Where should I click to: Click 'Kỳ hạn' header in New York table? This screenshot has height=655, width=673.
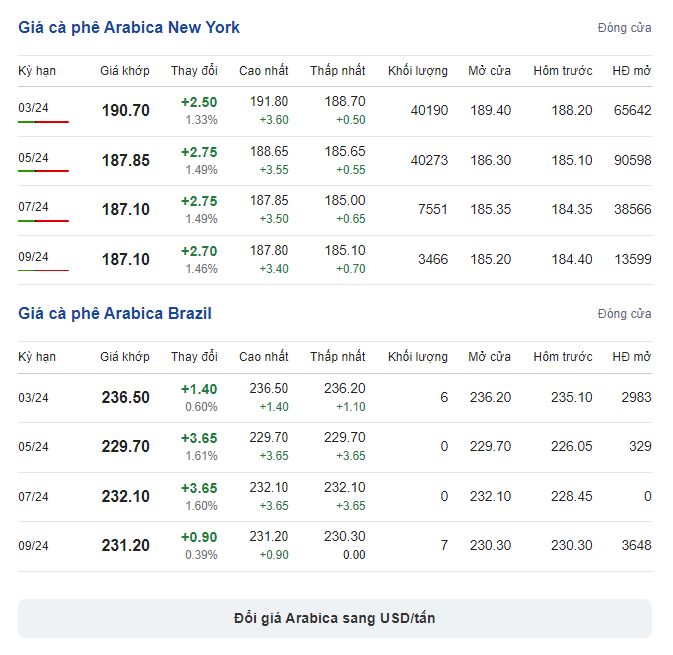tap(37, 71)
